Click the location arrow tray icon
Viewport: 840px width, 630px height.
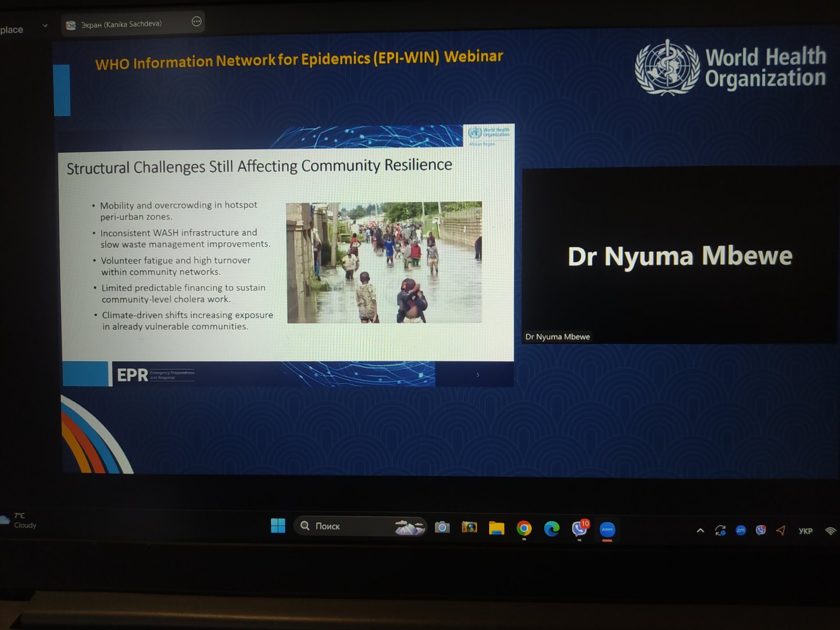point(781,531)
